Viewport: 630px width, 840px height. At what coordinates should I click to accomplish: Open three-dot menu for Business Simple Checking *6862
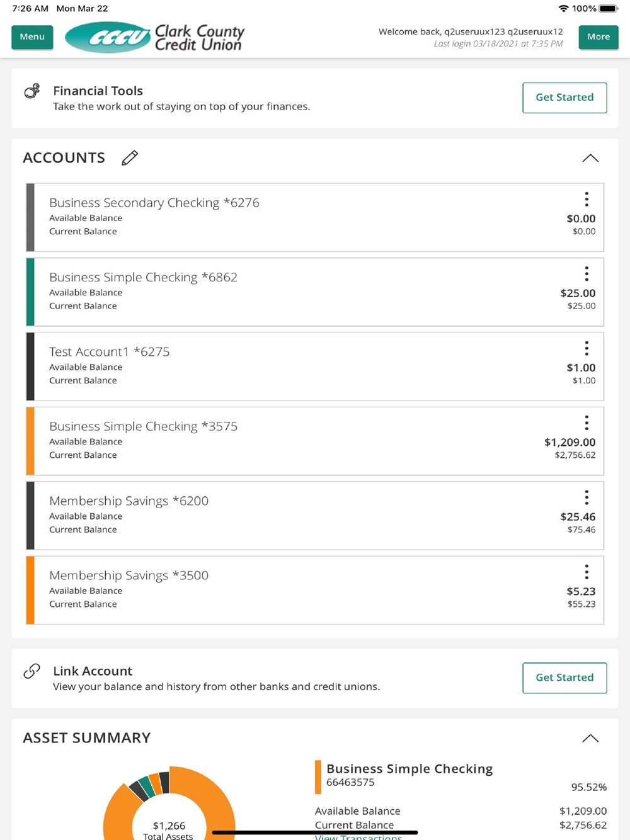pyautogui.click(x=587, y=274)
